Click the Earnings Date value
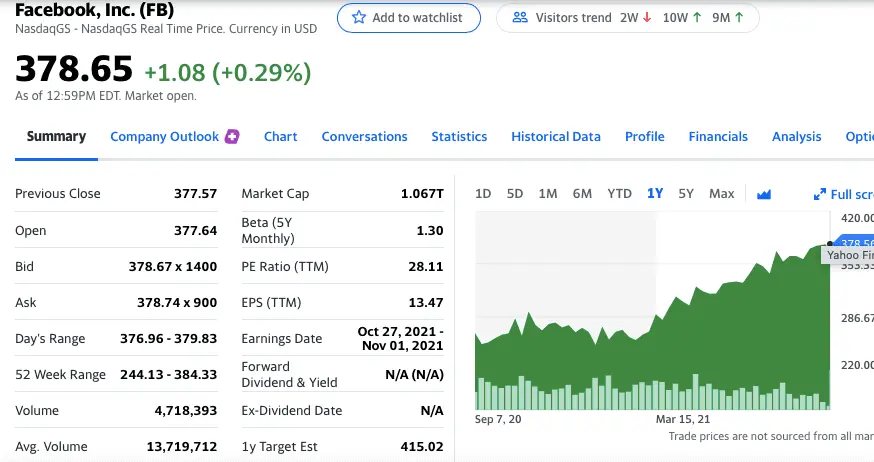Screen dimensions: 874x462 coord(401,338)
